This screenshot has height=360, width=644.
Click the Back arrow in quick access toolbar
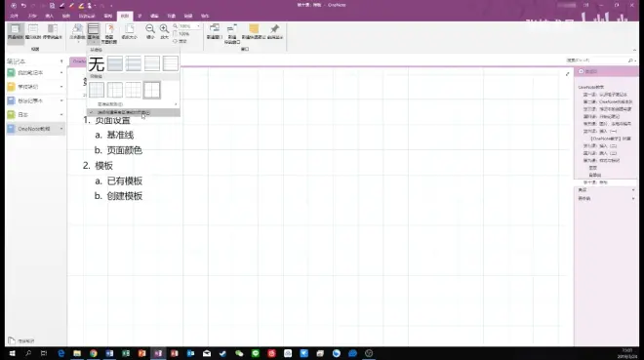[14, 5]
